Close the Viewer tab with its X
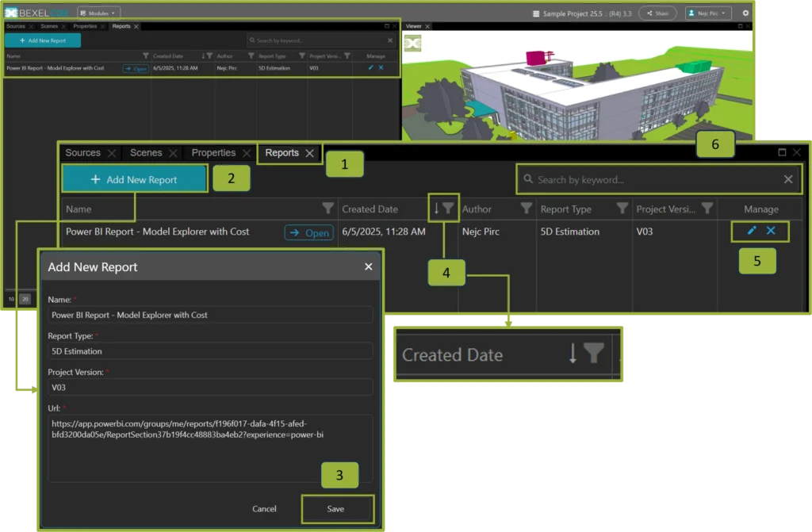 427,26
